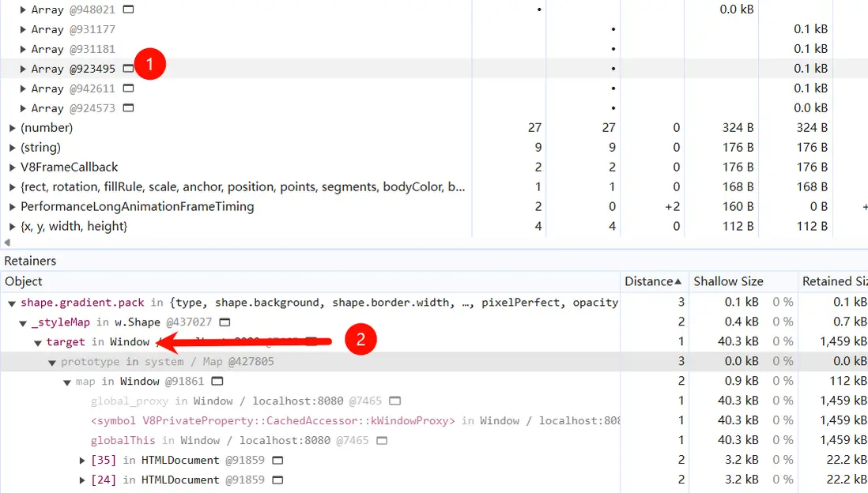This screenshot has height=493, width=868.
Task: Click 0.0 kB value in Array @948021 row
Action: coord(736,9)
